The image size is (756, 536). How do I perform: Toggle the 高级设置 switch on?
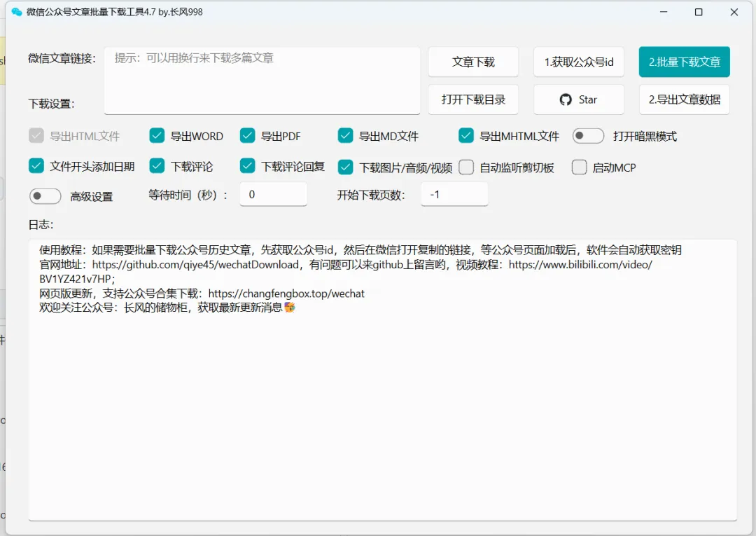point(45,196)
